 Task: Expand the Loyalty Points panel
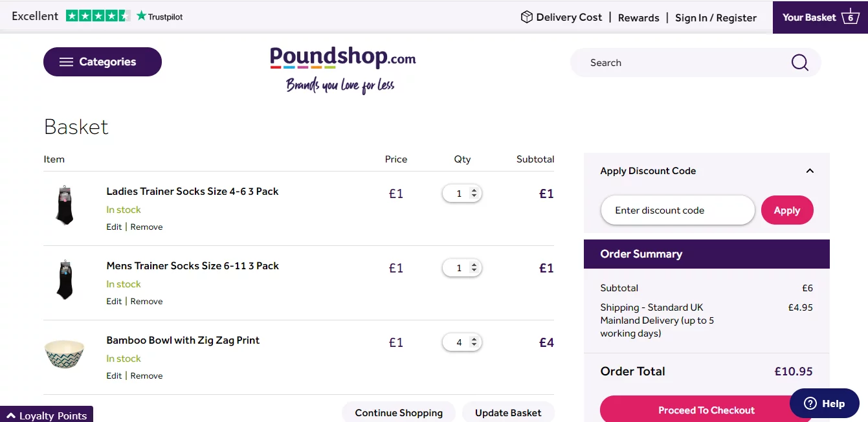point(47,415)
